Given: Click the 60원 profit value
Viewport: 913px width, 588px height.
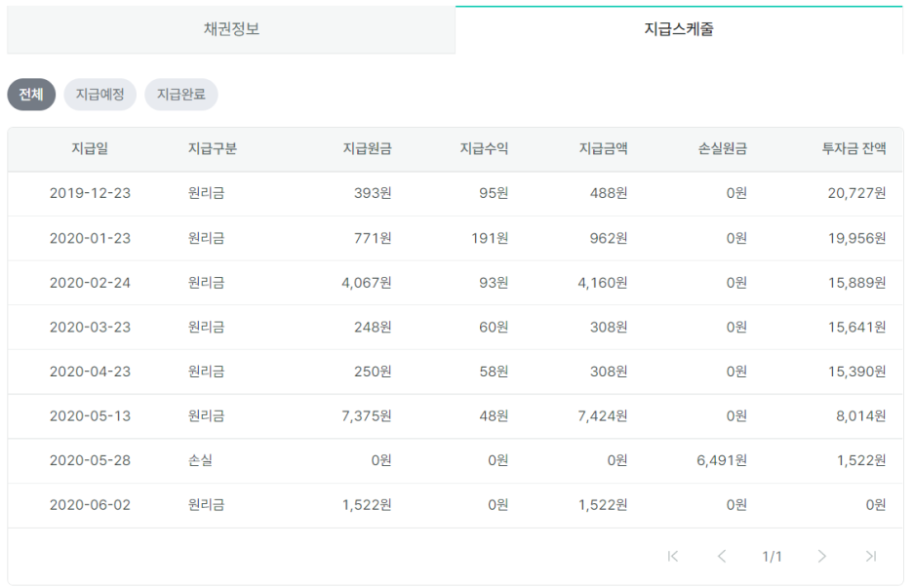Looking at the screenshot, I should click(494, 328).
